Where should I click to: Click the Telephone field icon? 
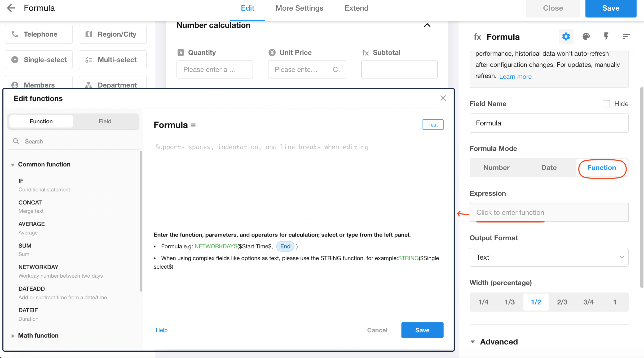(x=15, y=34)
